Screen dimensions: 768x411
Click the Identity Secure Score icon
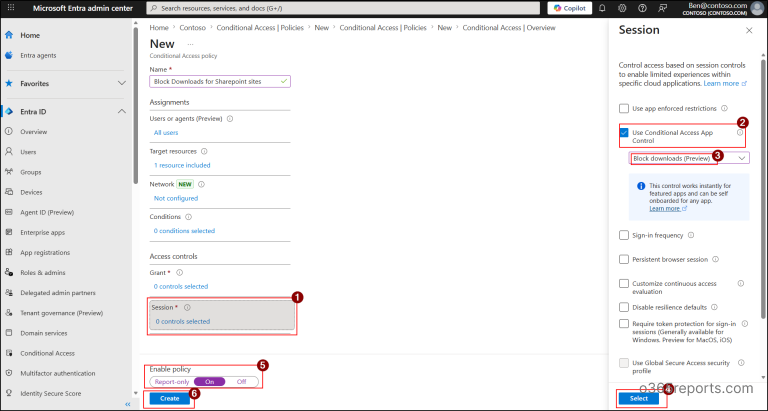tap(9, 393)
